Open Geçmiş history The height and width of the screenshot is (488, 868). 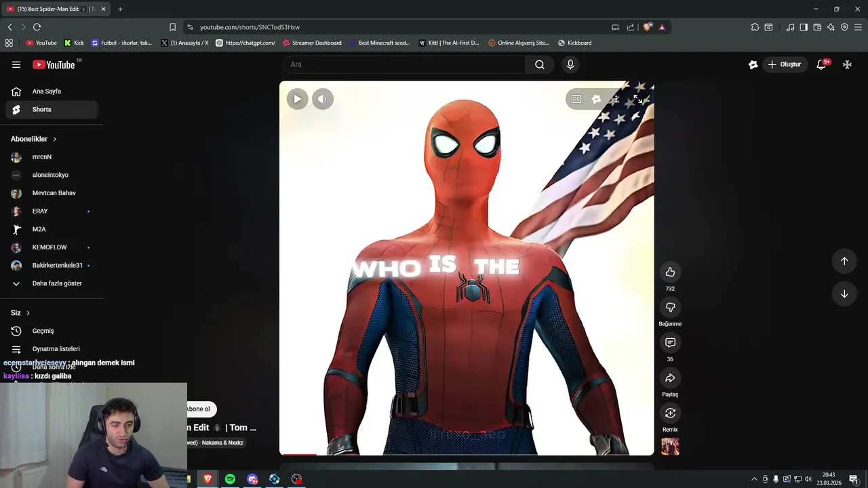click(52, 331)
